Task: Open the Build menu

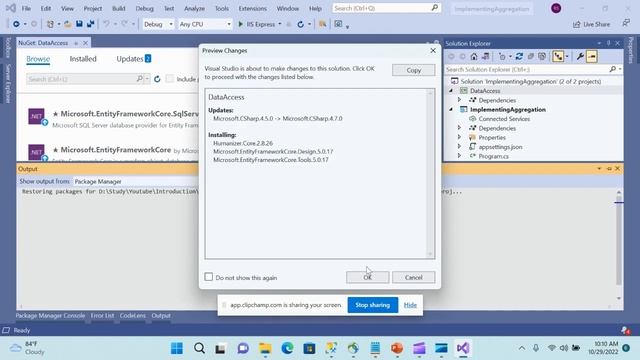Action: [x=119, y=8]
